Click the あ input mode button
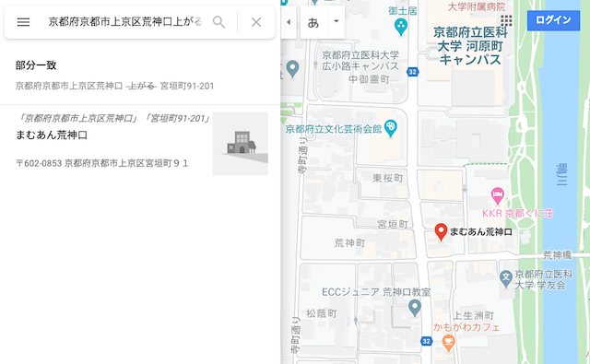Screen dimensions: 590x364 [x=313, y=22]
